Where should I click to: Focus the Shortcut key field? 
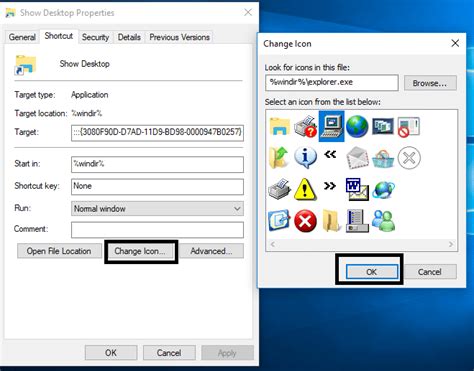(157, 186)
